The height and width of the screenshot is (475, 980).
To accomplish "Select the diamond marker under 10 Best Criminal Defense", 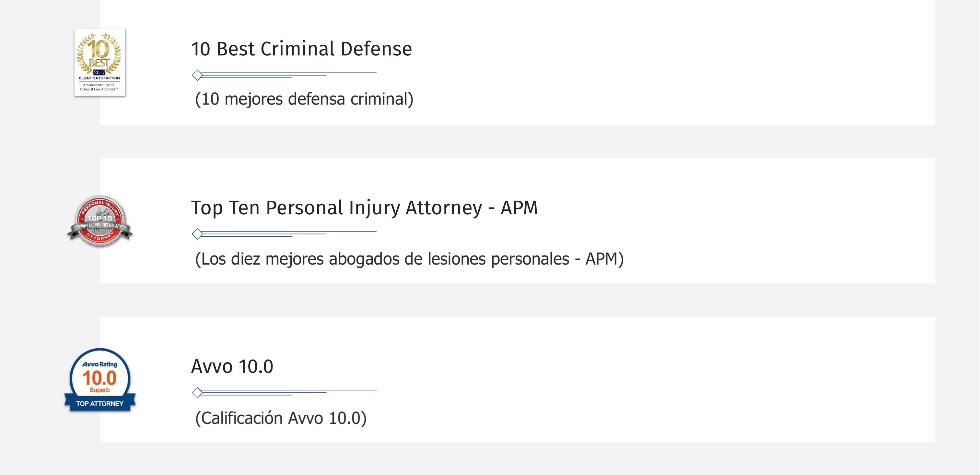I will (197, 75).
